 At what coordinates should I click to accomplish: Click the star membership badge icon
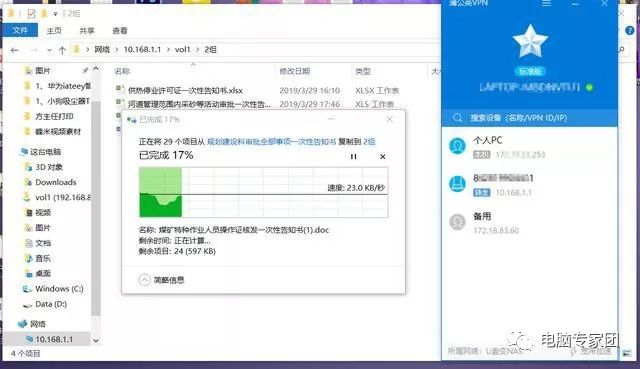pos(530,41)
